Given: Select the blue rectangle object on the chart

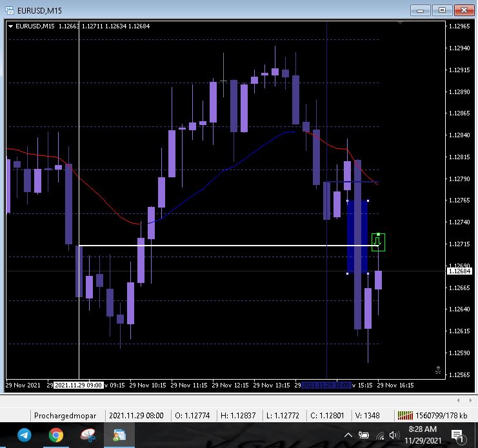Looking at the screenshot, I should 357,237.
